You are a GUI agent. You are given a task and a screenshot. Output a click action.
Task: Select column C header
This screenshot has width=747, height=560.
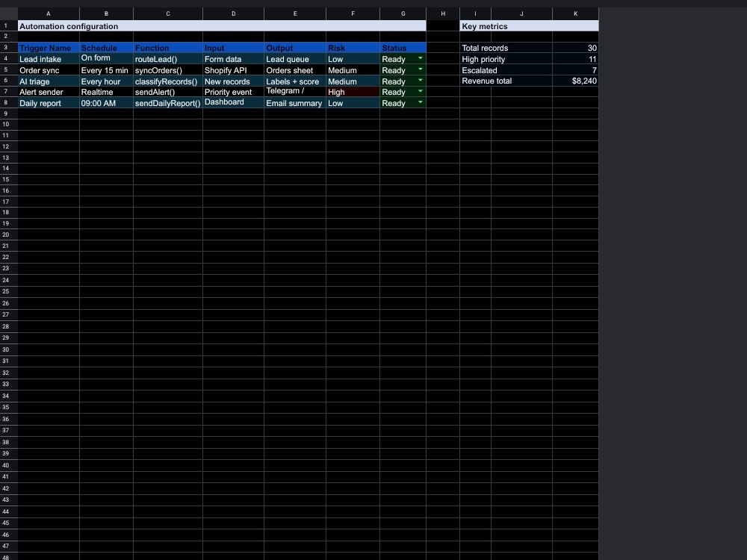[168, 13]
